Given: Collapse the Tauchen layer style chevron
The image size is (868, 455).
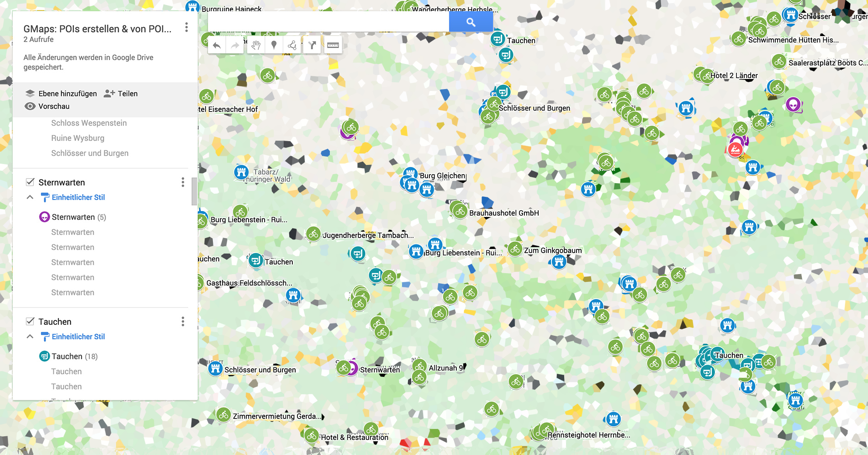Looking at the screenshot, I should [x=30, y=337].
